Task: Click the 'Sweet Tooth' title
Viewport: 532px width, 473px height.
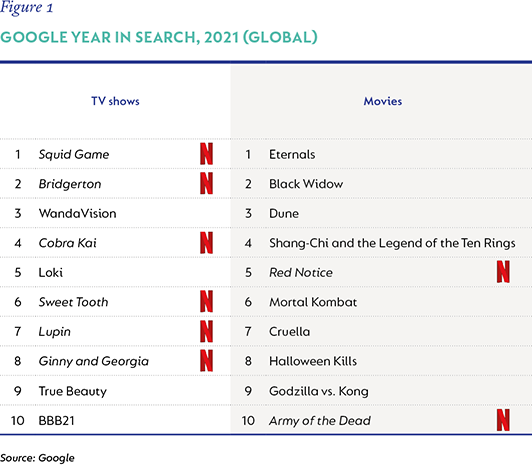Action: coord(73,302)
